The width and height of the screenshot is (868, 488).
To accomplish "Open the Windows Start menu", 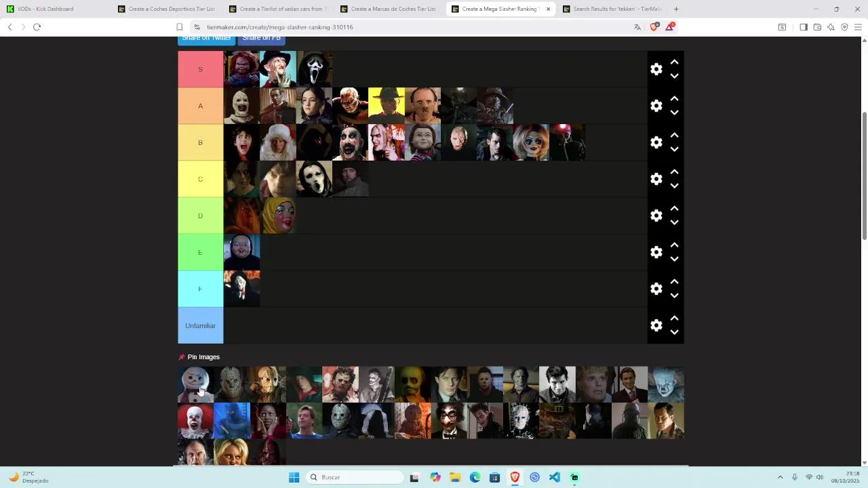I will point(294,477).
